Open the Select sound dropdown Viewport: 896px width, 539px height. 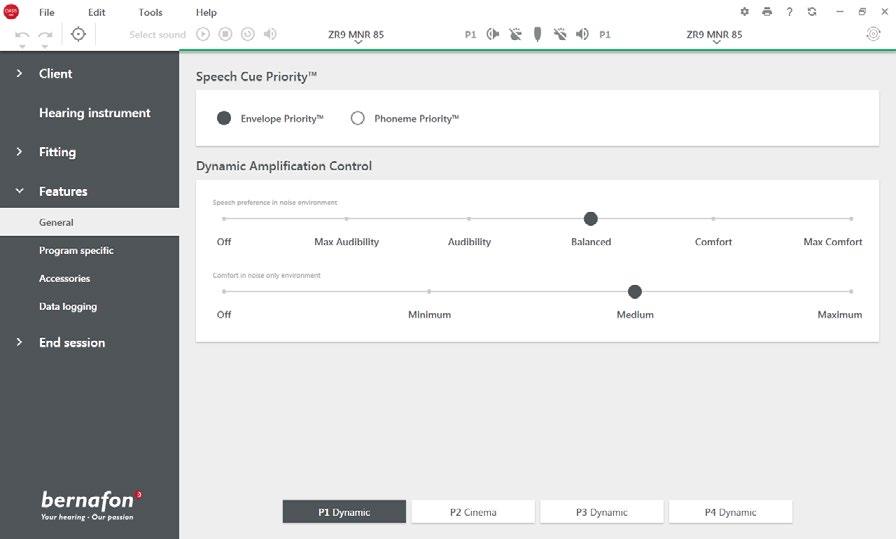(157, 34)
